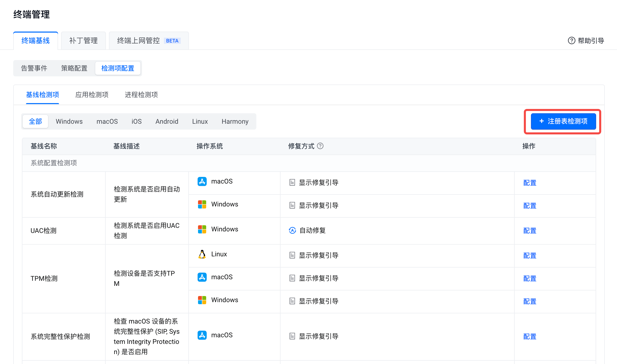
Task: Click the 自动修复 icon in UAC检测 row
Action: [292, 230]
